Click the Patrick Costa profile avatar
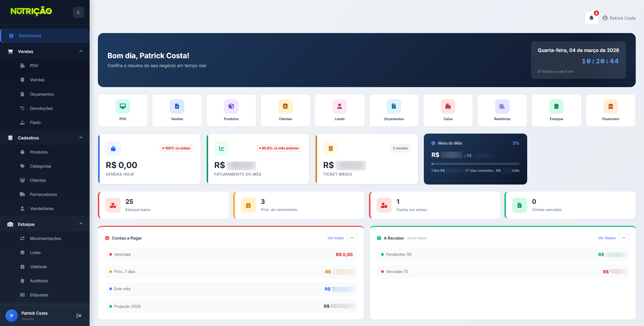 pyautogui.click(x=605, y=18)
